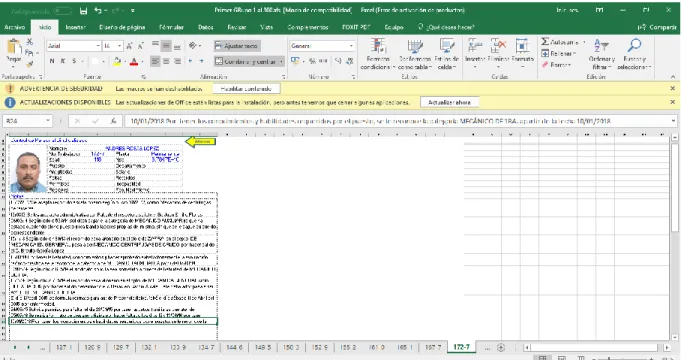Image resolution: width=681 pixels, height=360 pixels.
Task: Click Habilitar contenido button
Action: tap(246, 89)
